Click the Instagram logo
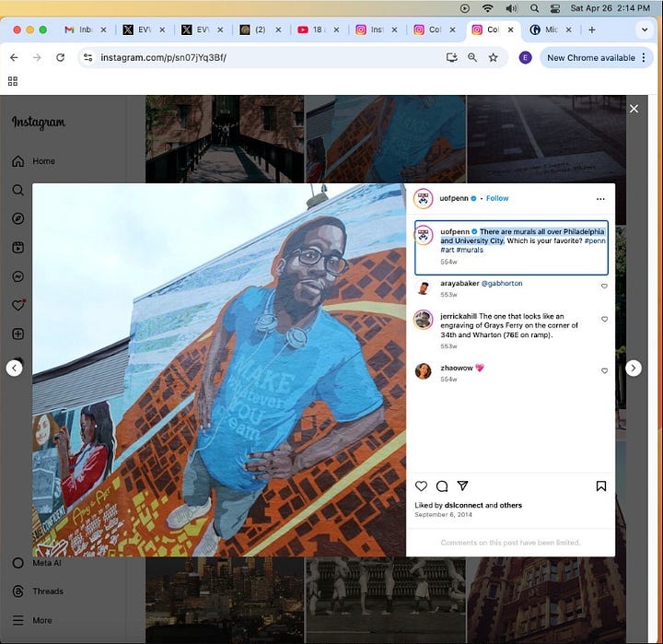The image size is (663, 644). pyautogui.click(x=39, y=123)
